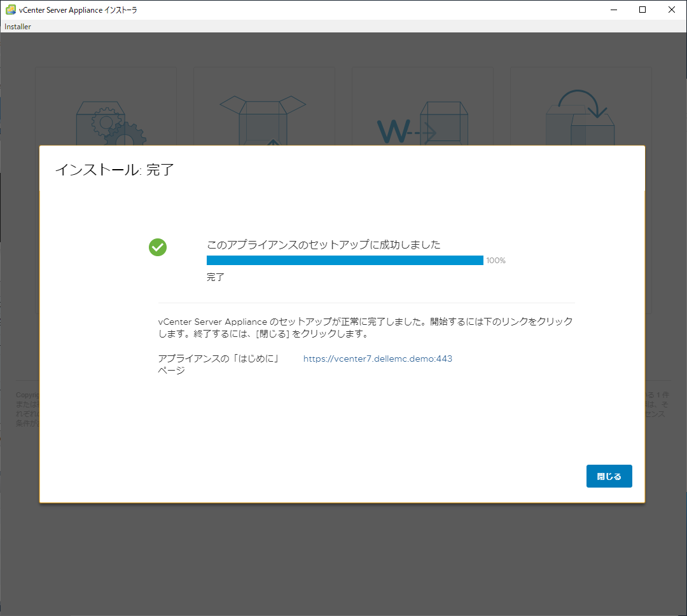The image size is (687, 616).
Task: Click the green success checkmark icon
Action: pos(158,247)
